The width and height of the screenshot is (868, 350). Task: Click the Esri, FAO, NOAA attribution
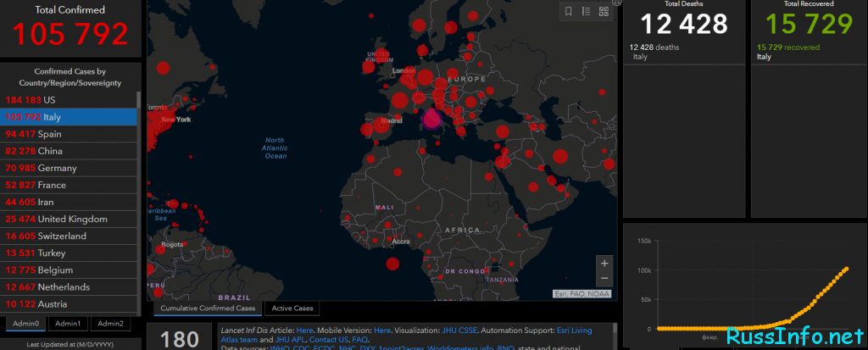pos(581,294)
